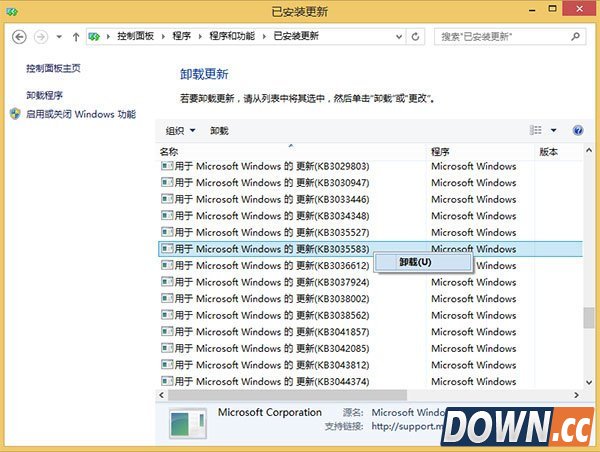Click the horizontal scrollbar left arrow
The height and width of the screenshot is (452, 600).
pyautogui.click(x=161, y=395)
